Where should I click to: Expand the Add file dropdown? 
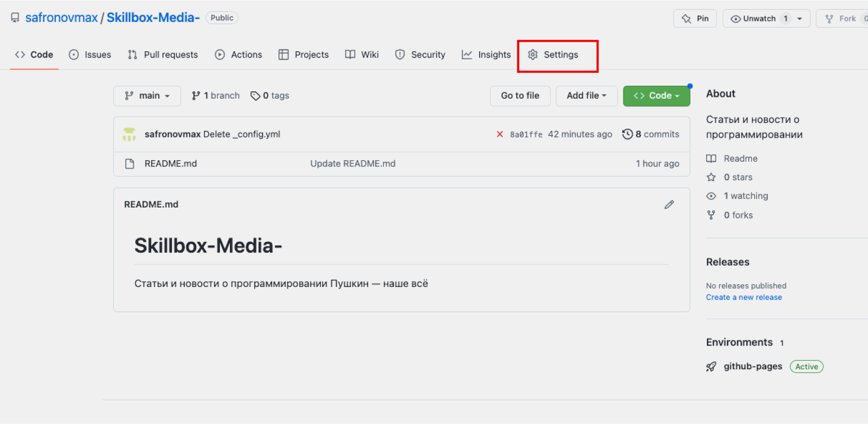pos(587,96)
